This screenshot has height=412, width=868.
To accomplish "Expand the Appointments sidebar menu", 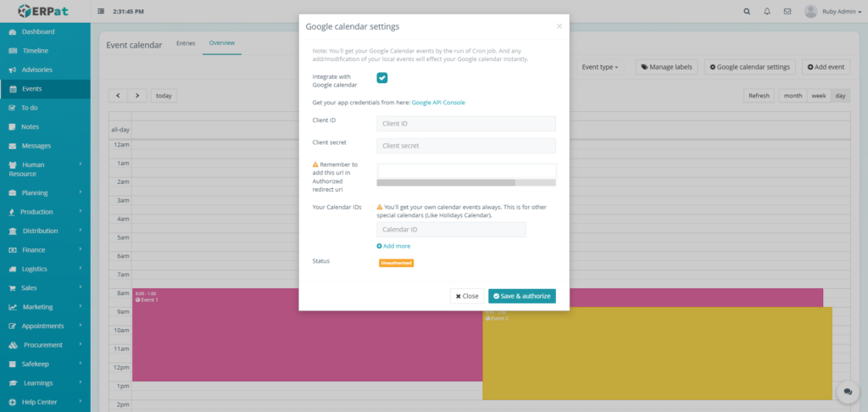I will point(45,326).
